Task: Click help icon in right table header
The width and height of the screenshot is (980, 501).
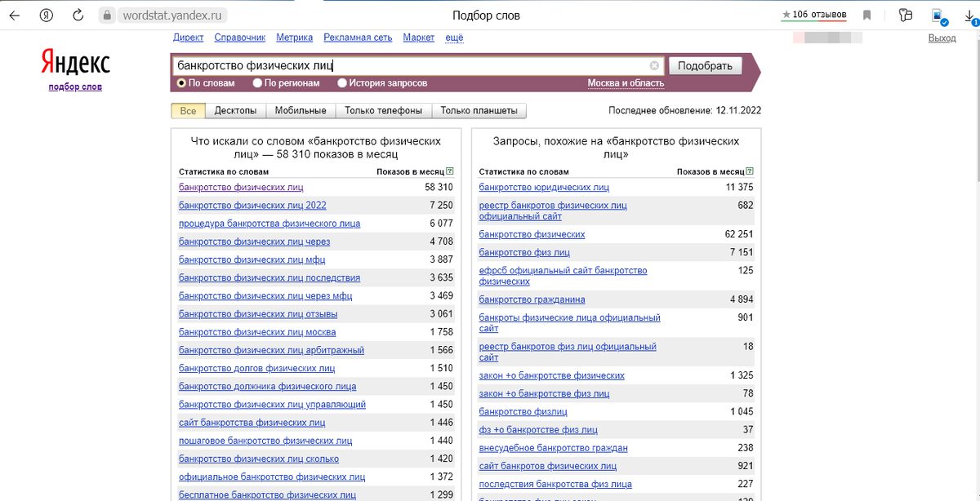Action: coord(751,171)
